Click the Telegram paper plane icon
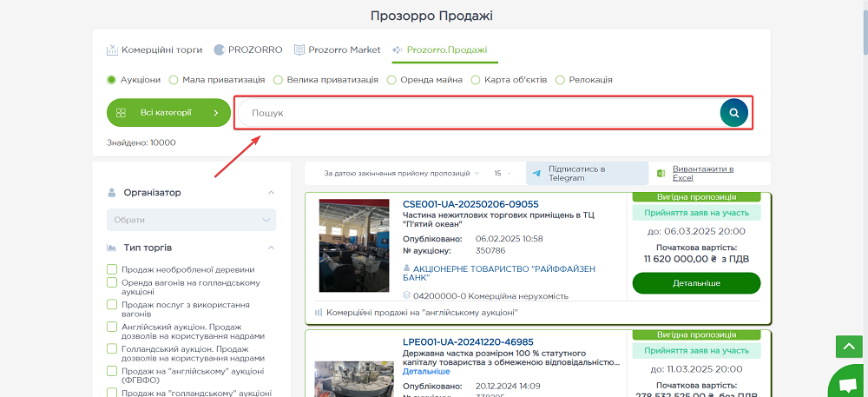Screen dimensions: 868x397 coord(536,173)
